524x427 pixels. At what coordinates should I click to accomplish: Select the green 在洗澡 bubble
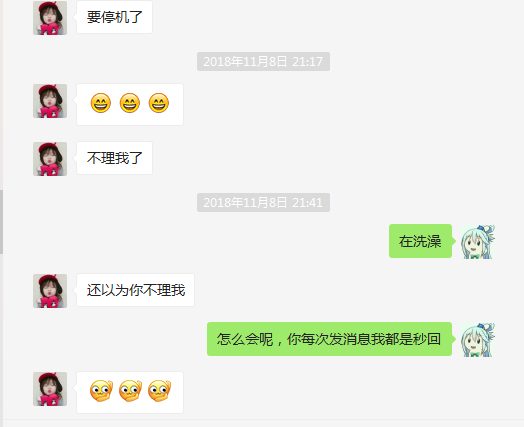tap(420, 241)
